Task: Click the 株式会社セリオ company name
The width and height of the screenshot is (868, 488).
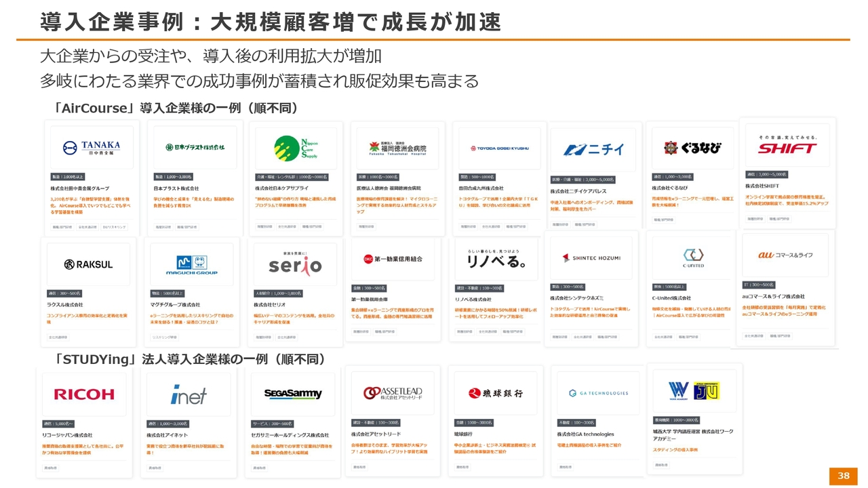Action: (271, 306)
